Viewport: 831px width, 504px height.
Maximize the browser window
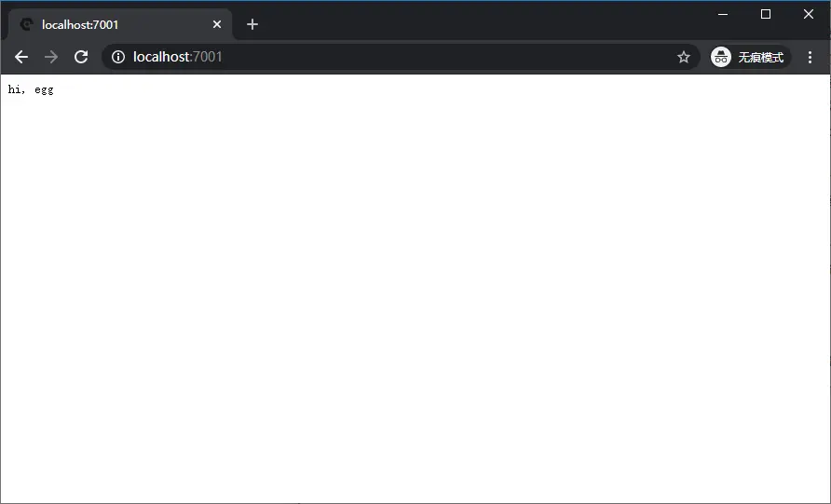pos(765,14)
